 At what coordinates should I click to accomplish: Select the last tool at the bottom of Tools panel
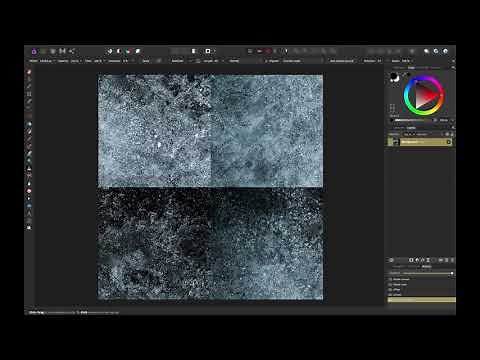point(29,228)
